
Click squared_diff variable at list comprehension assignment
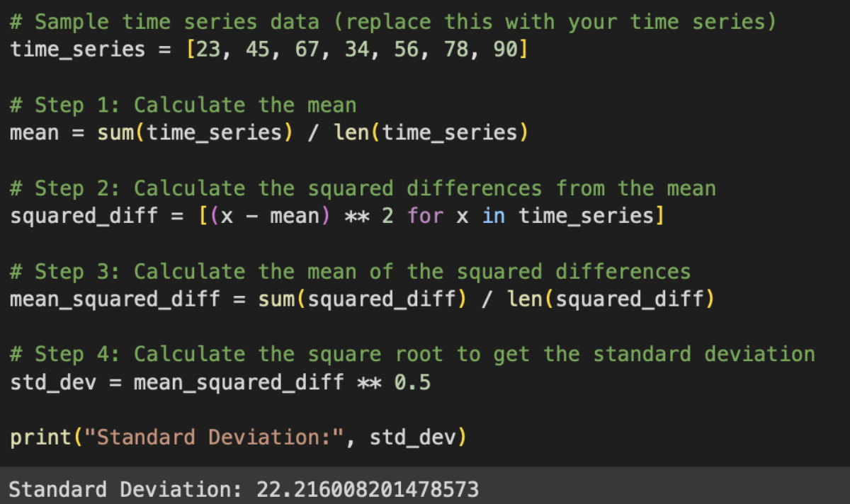(84, 215)
